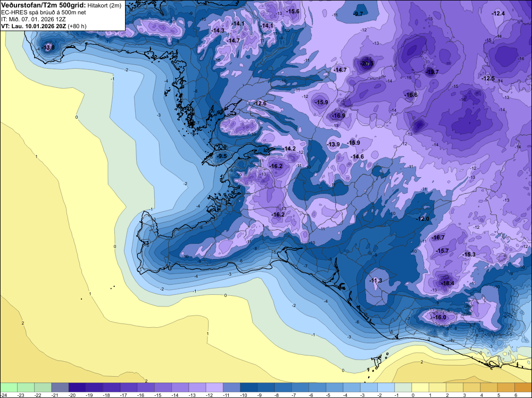Click the legend swatch between -6 and -5
The image size is (532, 398).
point(318,387)
